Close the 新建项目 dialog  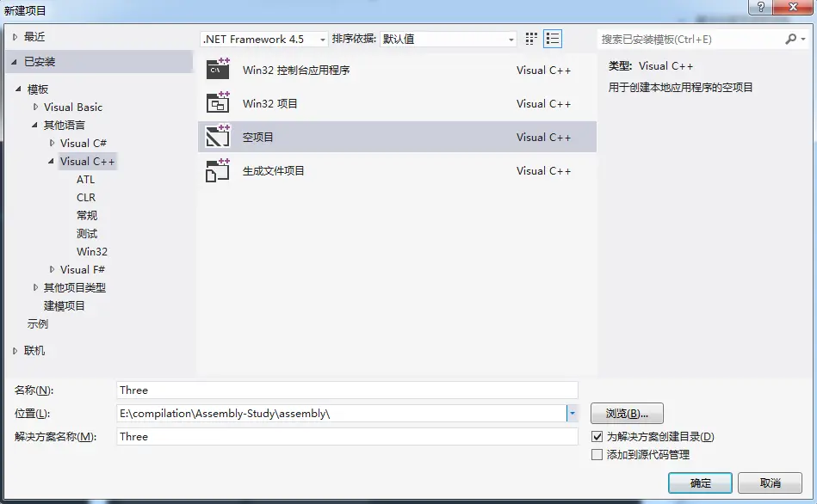(x=793, y=7)
